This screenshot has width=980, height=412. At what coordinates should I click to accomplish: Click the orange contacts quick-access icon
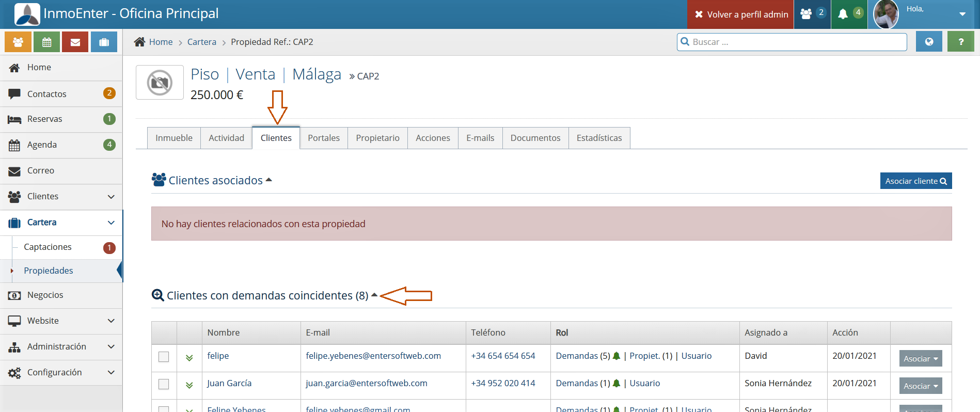click(18, 42)
